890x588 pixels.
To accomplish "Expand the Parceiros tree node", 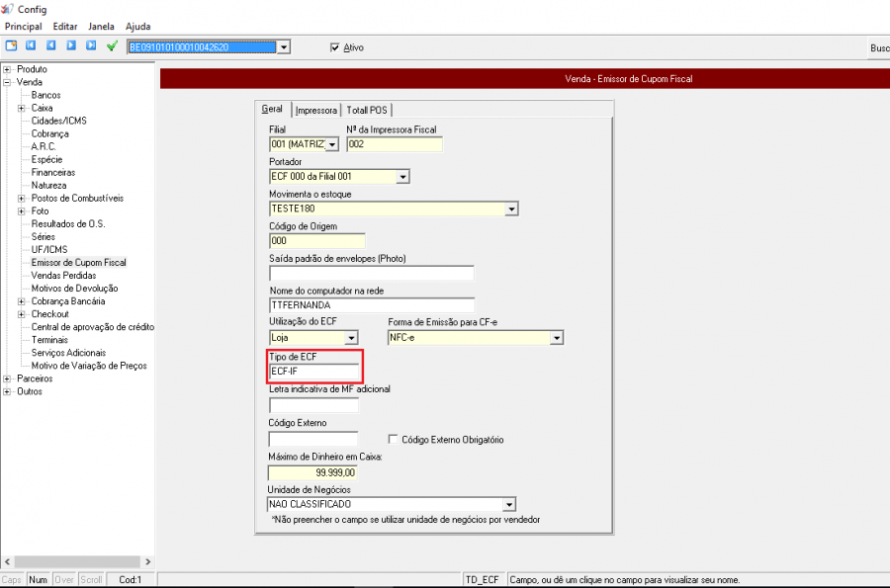I will point(7,378).
